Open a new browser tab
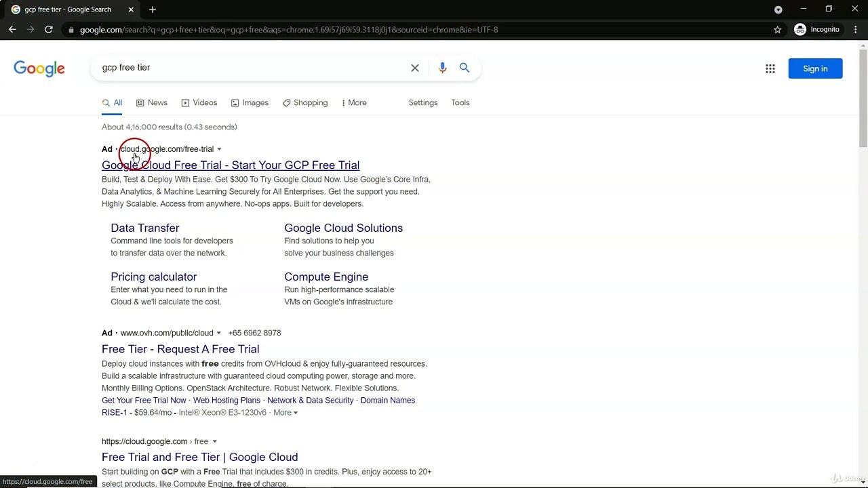Image resolution: width=868 pixels, height=488 pixels. tap(153, 9)
